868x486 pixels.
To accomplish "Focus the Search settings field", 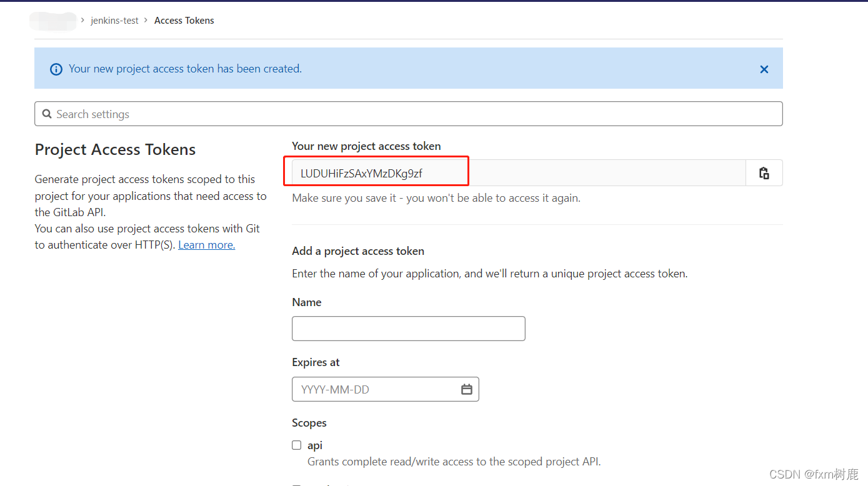I will 408,114.
